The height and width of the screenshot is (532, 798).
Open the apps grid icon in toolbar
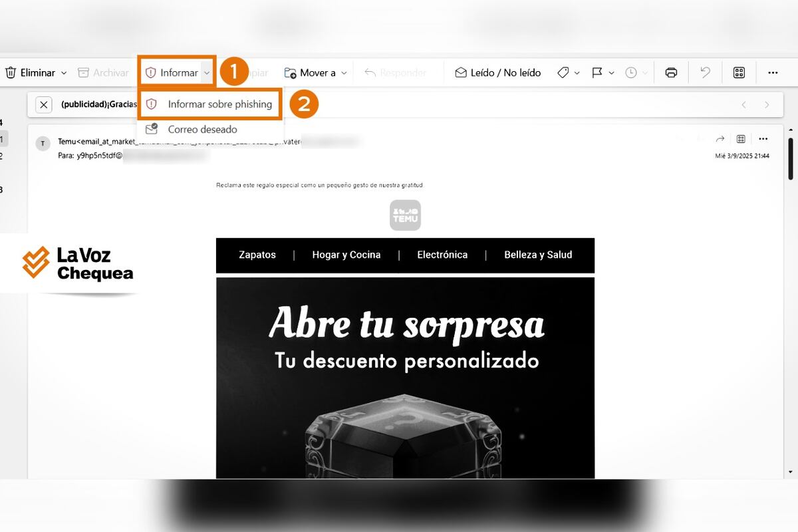[x=739, y=72]
